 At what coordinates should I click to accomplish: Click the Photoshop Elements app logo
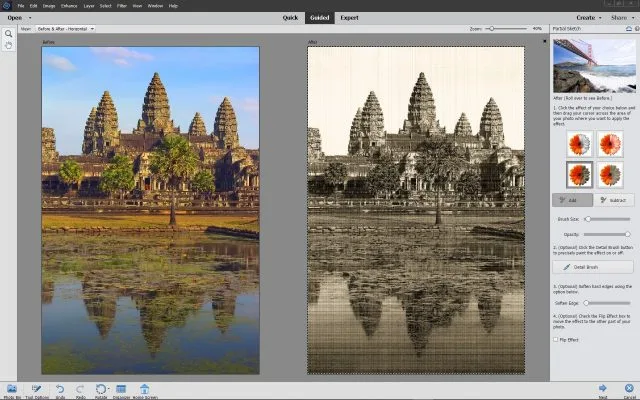click(x=6, y=6)
